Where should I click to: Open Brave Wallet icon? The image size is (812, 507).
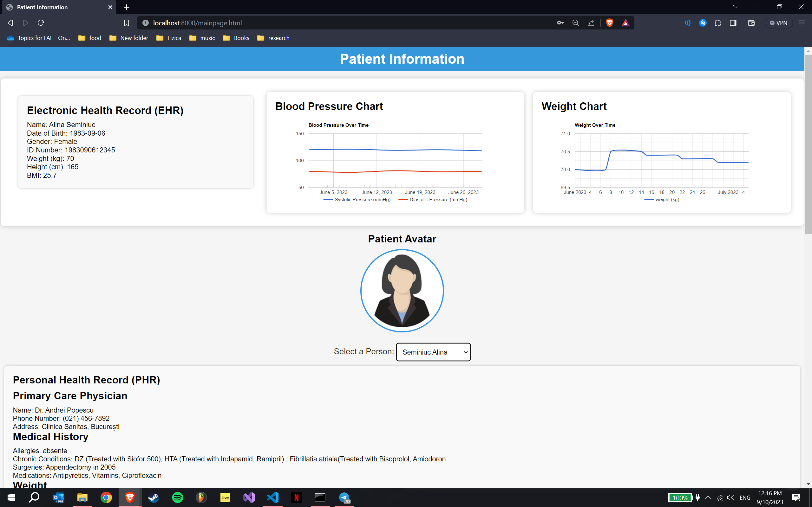point(751,23)
